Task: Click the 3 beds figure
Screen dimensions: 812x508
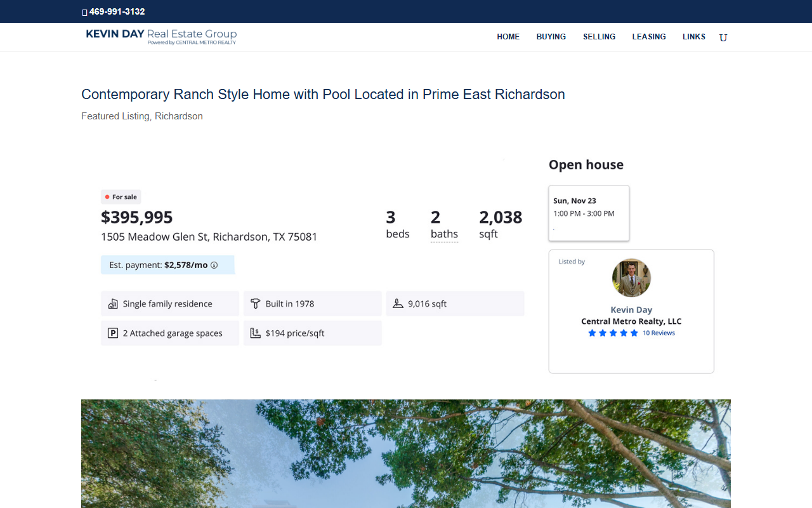Action: coord(398,225)
